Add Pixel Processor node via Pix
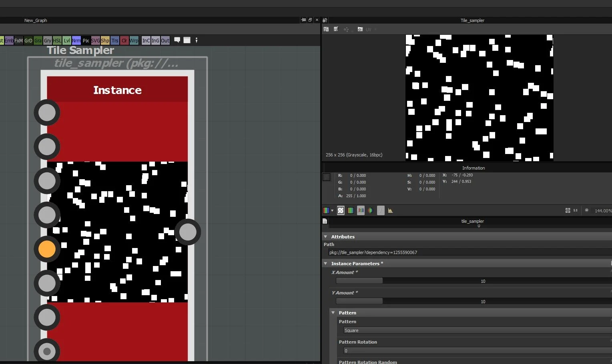The image size is (612, 364). pos(86,40)
